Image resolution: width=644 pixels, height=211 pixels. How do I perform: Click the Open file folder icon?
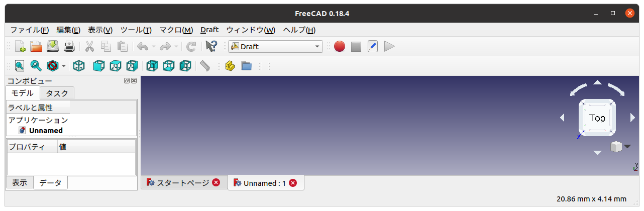click(x=36, y=47)
